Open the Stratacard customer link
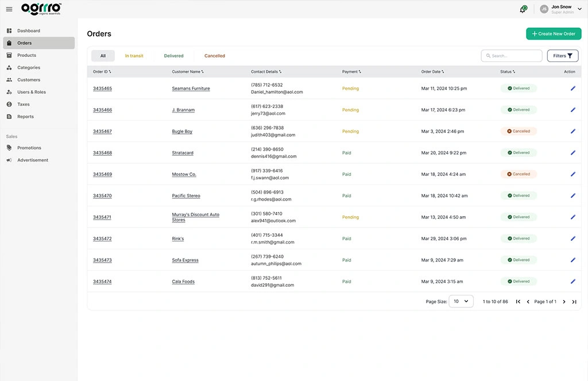Image resolution: width=588 pixels, height=381 pixels. coord(183,153)
